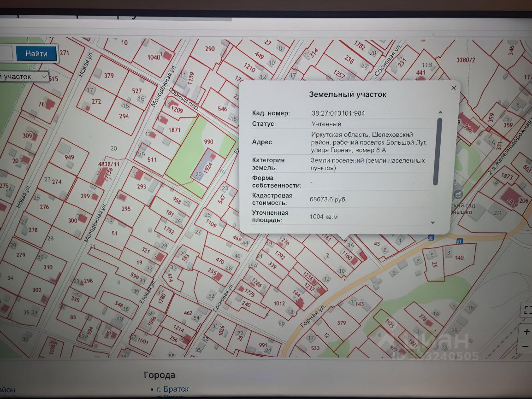Viewport: 532px width, 399px height.
Task: Click the bus stop icon above parcel 140
Action: point(459,241)
